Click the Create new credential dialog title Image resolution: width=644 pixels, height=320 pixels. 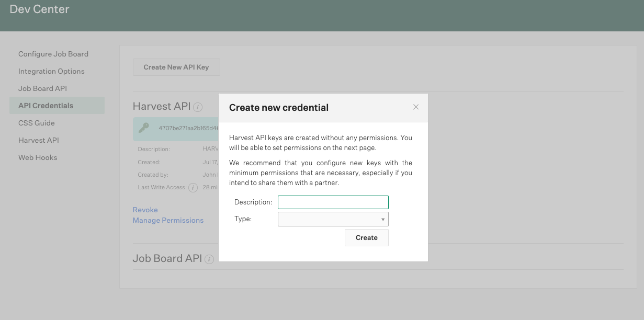(279, 108)
